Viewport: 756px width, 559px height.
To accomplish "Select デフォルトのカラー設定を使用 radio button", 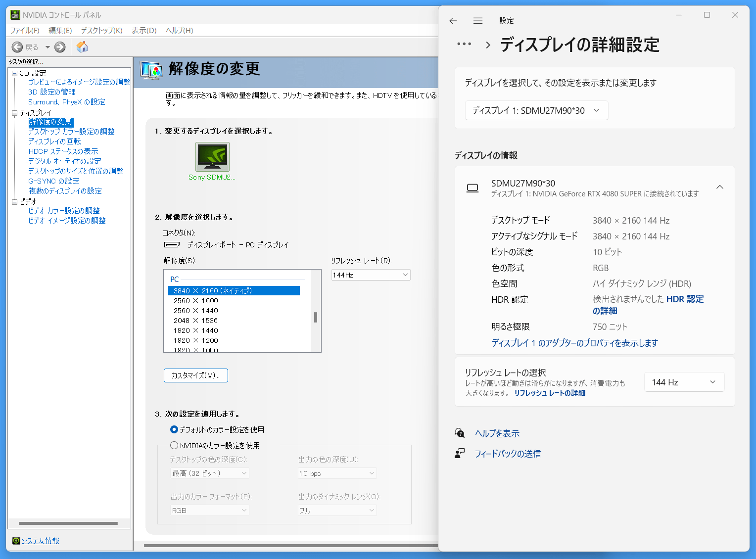I will click(x=174, y=429).
